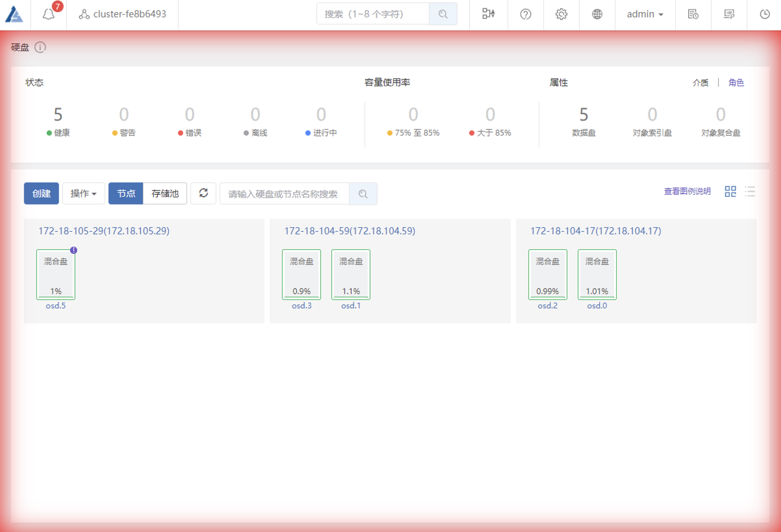This screenshot has width=781, height=532.
Task: Open the 操作 dropdown menu
Action: [83, 193]
